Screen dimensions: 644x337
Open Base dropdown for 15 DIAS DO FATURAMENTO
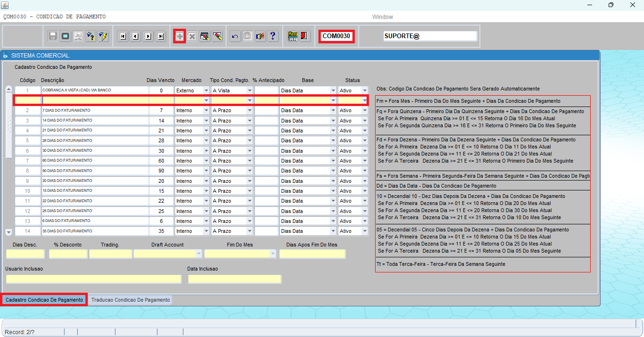(x=333, y=191)
